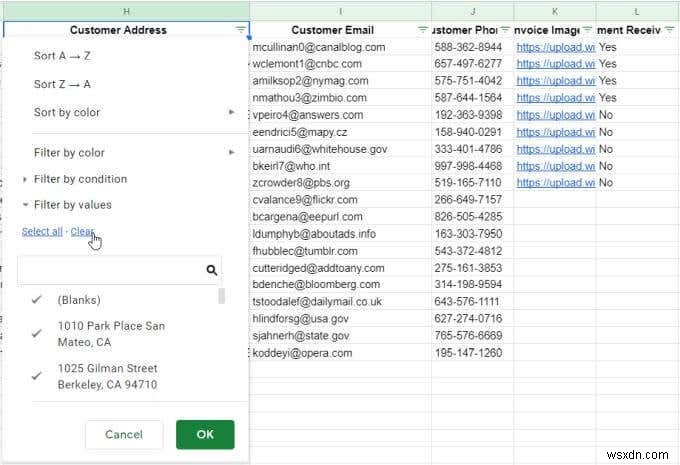
Task: Collapse Filter by values section
Action: click(72, 205)
